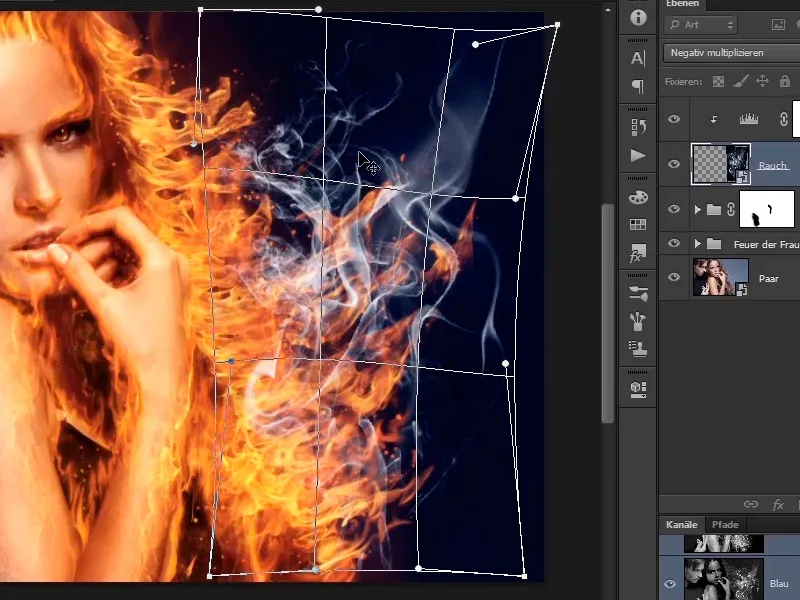This screenshot has height=600, width=800.
Task: Click the link layers chain icon
Action: click(x=751, y=504)
